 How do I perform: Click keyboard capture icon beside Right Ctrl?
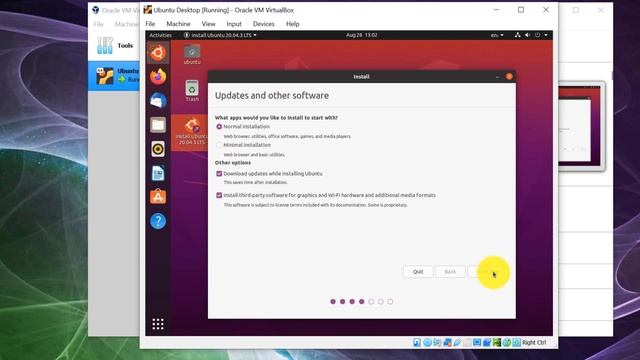(516, 342)
